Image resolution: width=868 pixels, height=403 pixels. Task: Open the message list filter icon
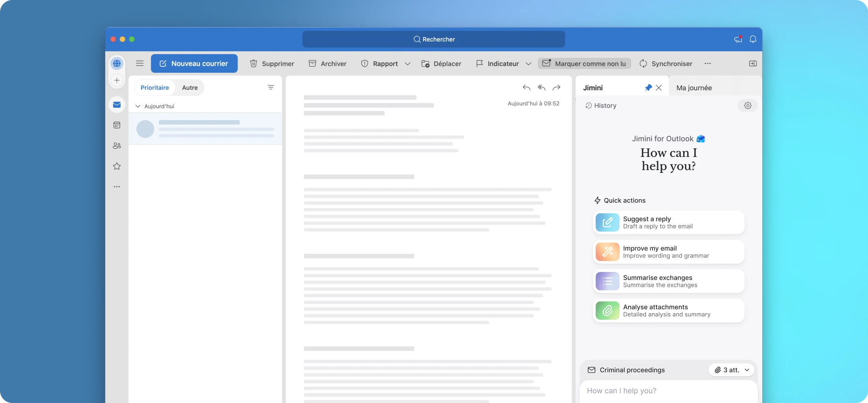pyautogui.click(x=271, y=88)
